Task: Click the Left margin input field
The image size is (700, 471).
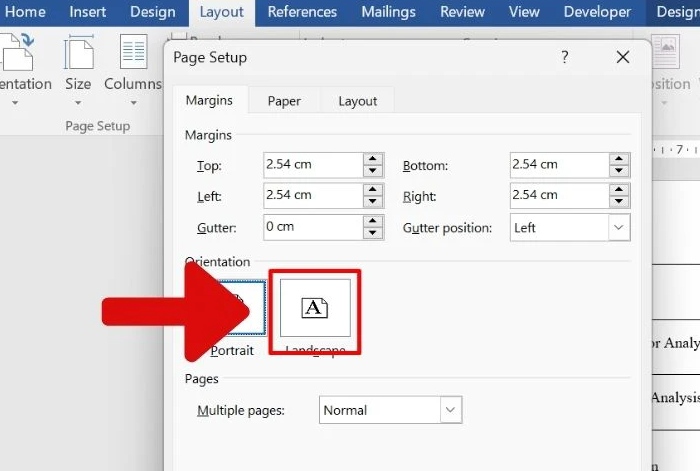Action: [313, 195]
